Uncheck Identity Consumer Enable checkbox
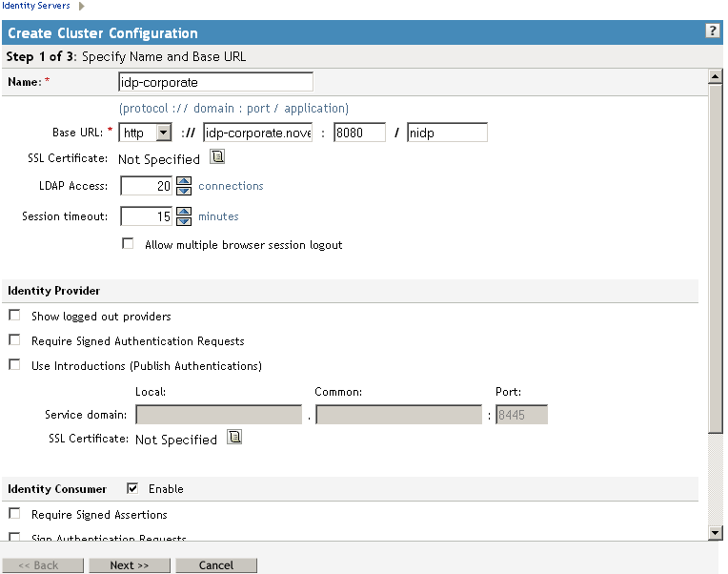728x574 pixels. coord(132,488)
